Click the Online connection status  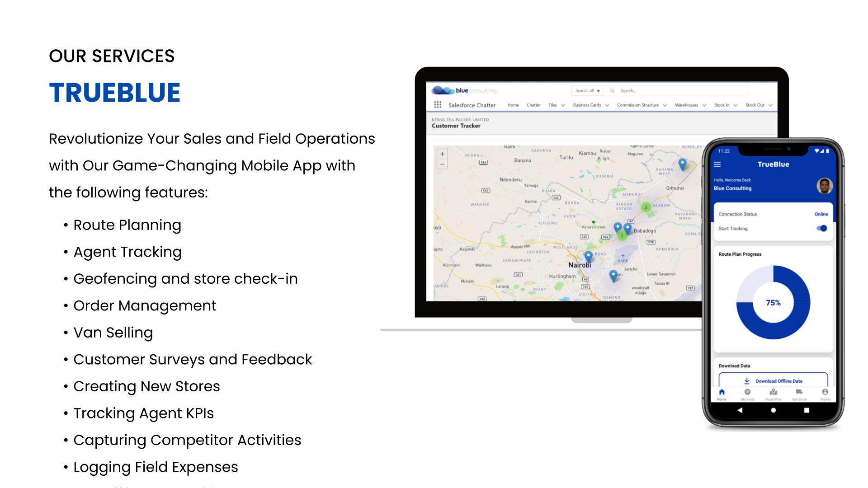click(x=821, y=214)
